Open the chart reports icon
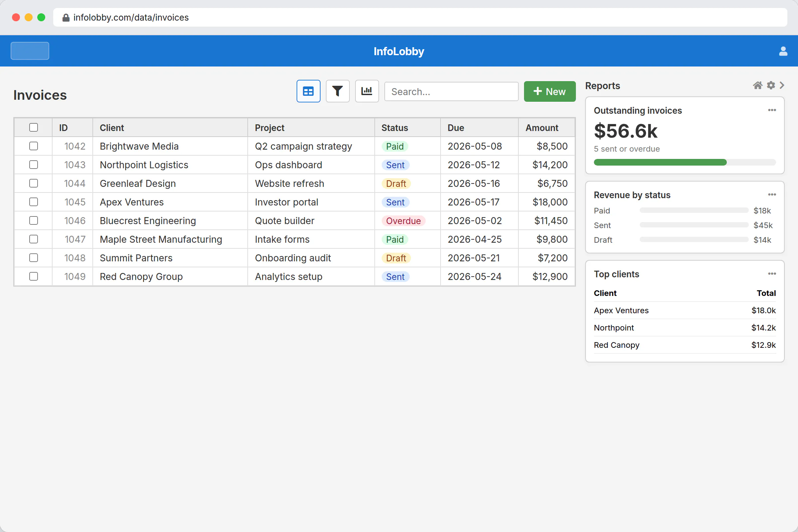This screenshot has height=532, width=798. (x=366, y=91)
